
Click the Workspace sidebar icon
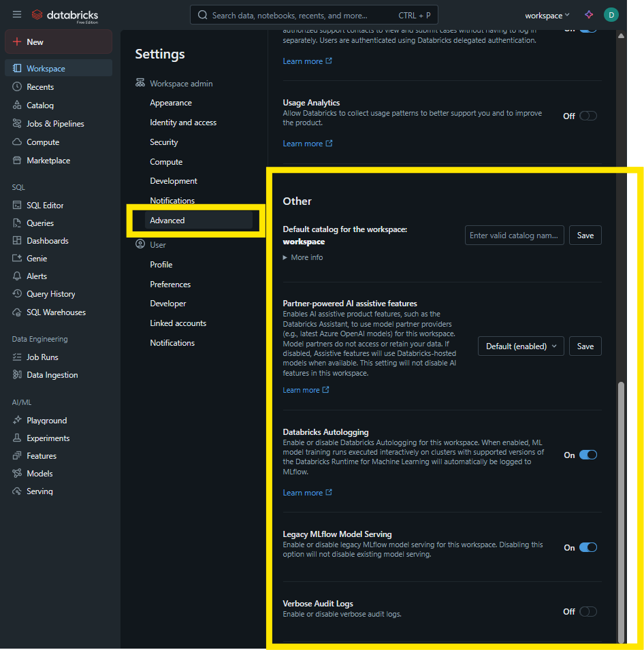17,68
